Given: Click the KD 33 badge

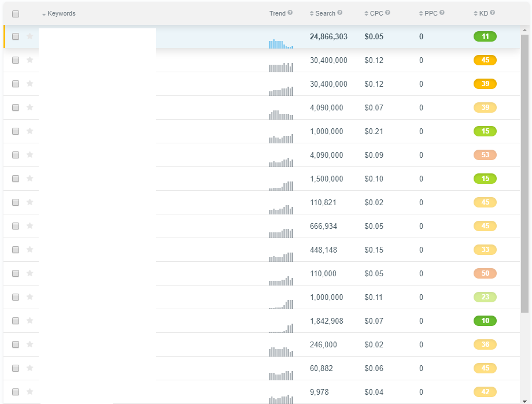Looking at the screenshot, I should 485,249.
